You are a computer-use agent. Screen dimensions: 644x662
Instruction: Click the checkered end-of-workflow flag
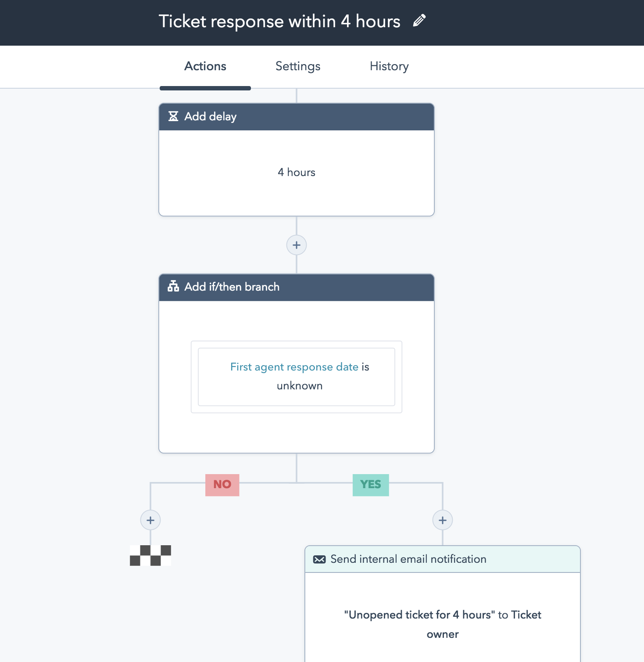(x=150, y=555)
